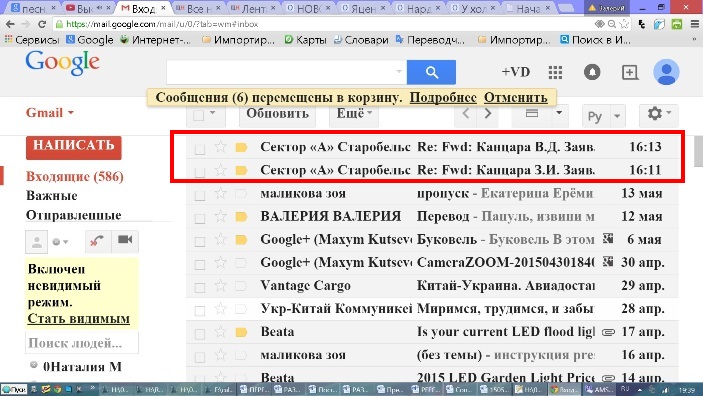Click the Пуск start button
Viewport: 703px width, 396px height.
point(13,389)
